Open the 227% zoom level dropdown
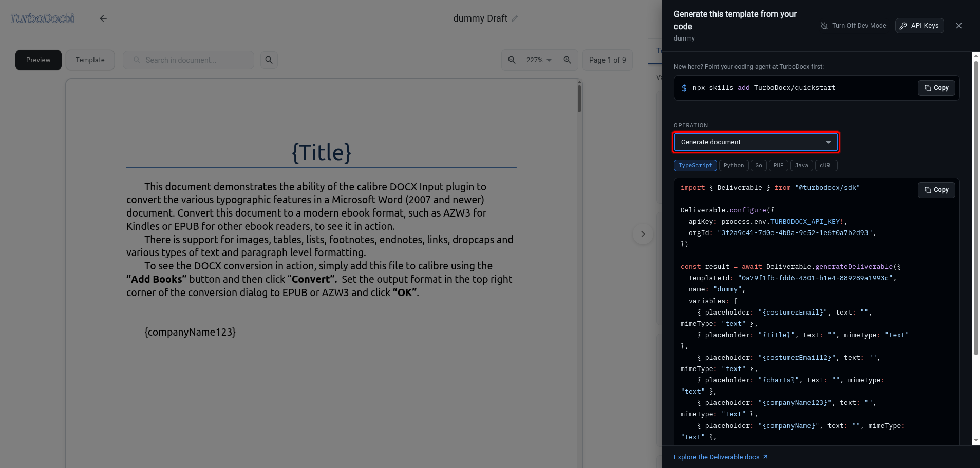 point(539,60)
